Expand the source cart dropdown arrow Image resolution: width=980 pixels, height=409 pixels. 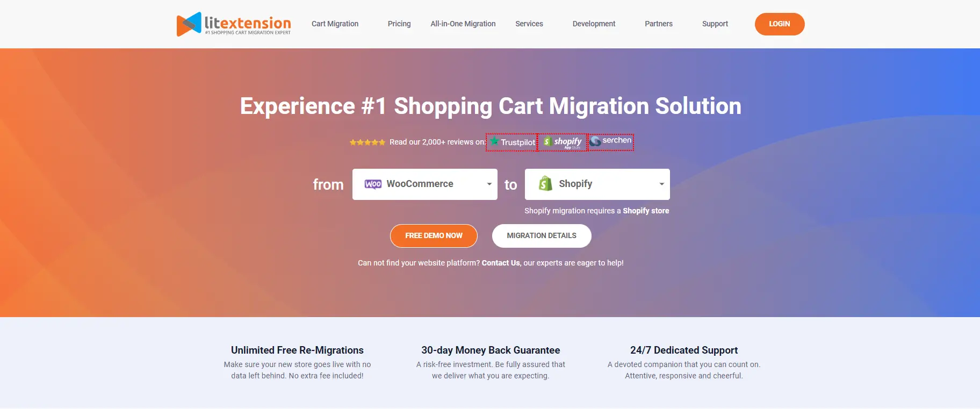click(489, 184)
